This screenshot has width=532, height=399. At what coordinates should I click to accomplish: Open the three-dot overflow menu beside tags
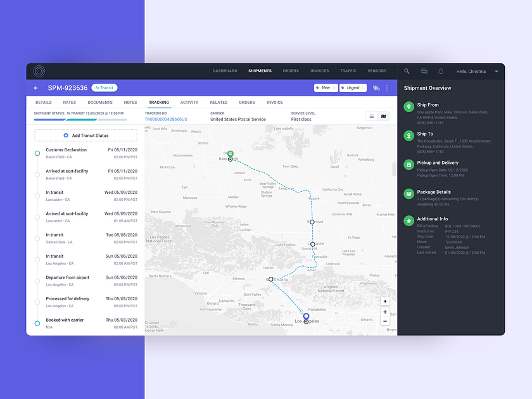coord(388,87)
